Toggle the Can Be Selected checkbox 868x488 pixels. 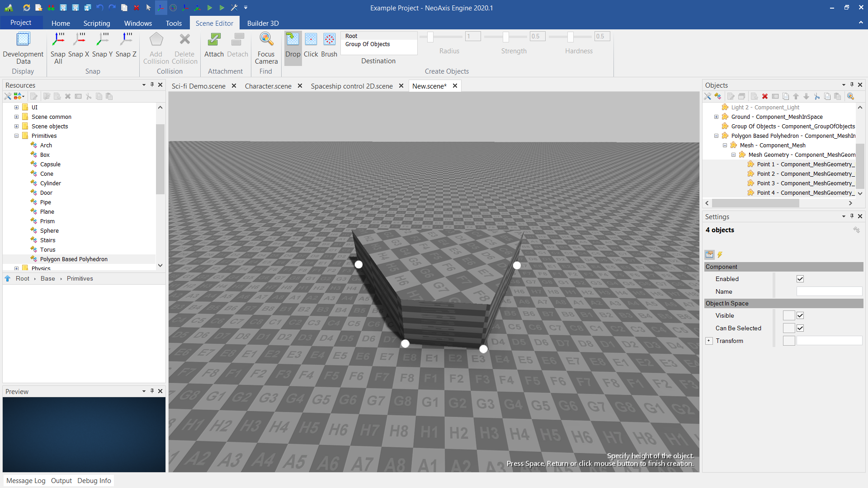pyautogui.click(x=800, y=328)
